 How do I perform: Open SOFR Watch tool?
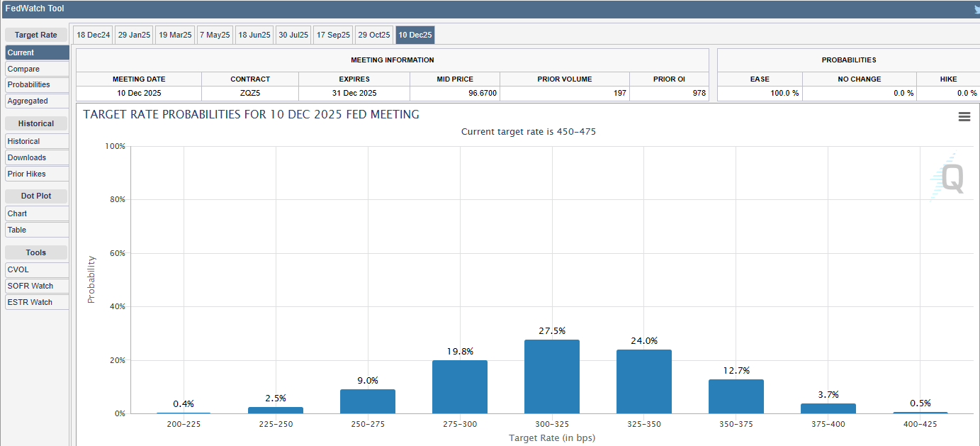37,286
